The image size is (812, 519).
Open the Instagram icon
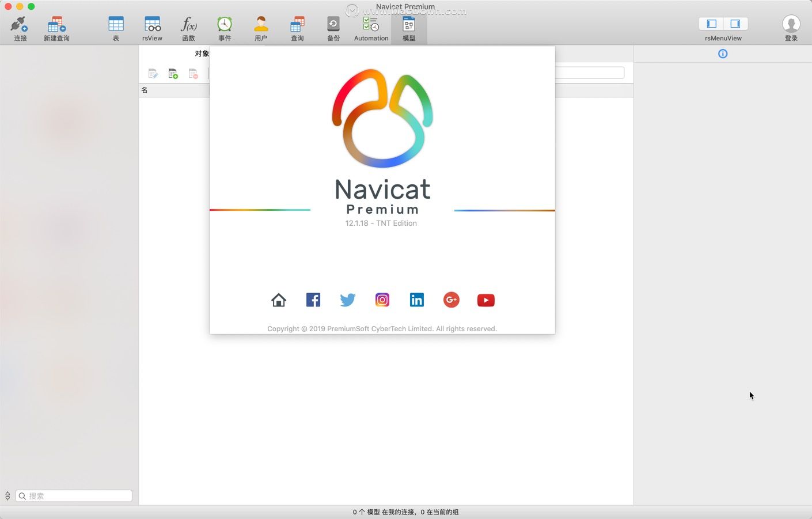(382, 300)
